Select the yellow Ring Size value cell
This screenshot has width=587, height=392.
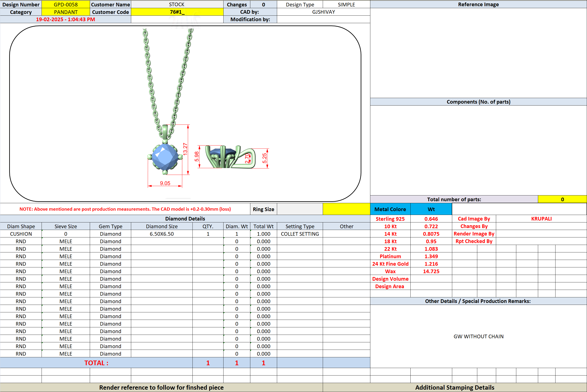pos(346,209)
